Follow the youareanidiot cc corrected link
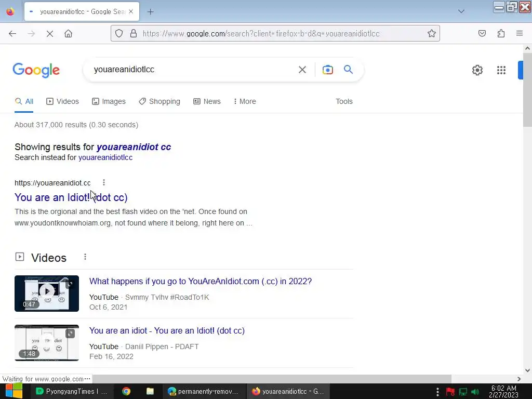This screenshot has height=399, width=532. [x=134, y=147]
